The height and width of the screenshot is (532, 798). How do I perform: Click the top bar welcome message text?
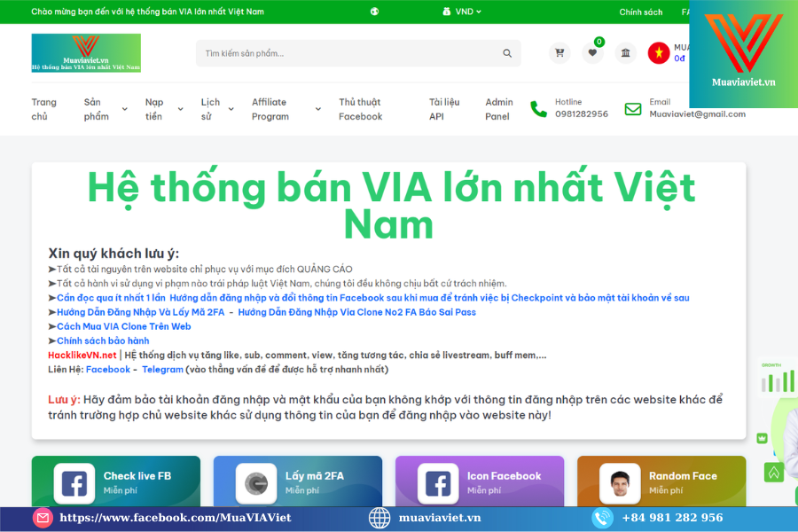[x=147, y=12]
